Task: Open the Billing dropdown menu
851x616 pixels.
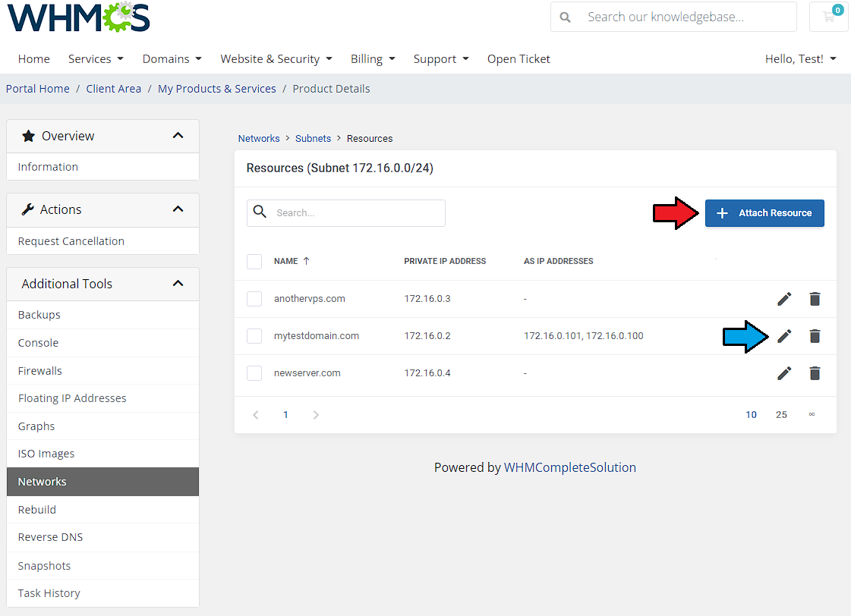Action: pyautogui.click(x=373, y=59)
